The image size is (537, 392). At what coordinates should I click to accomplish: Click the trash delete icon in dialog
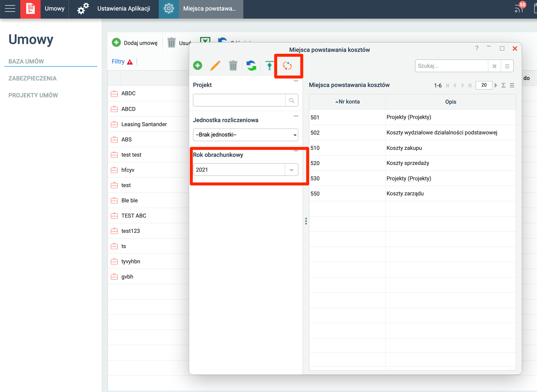(x=233, y=65)
